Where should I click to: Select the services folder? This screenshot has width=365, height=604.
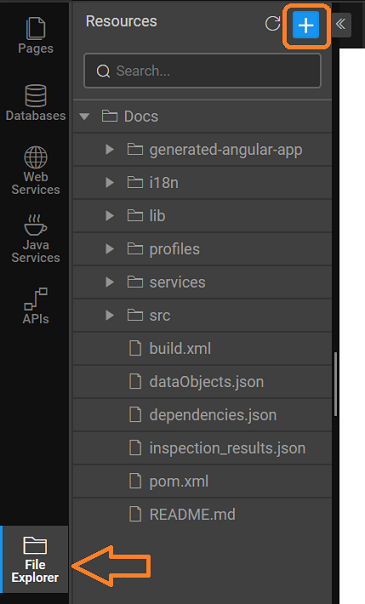click(202, 282)
